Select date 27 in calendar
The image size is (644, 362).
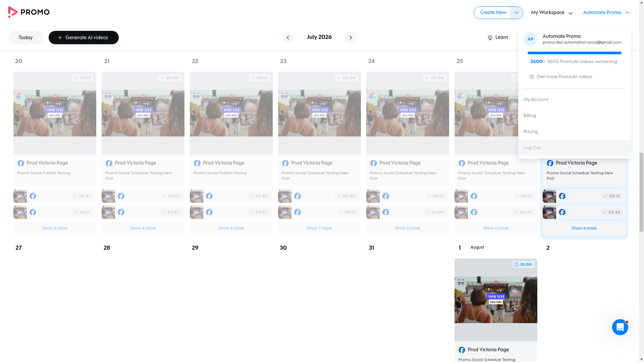click(18, 248)
